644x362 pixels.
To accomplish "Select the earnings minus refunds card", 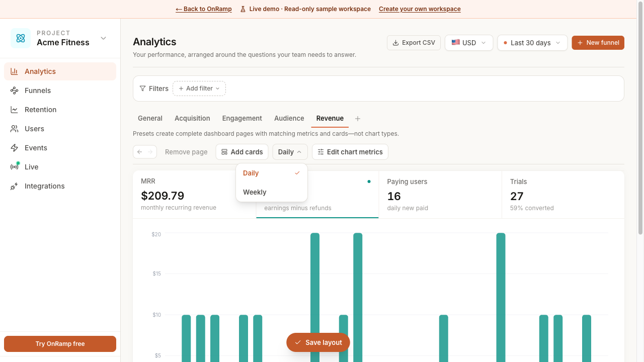I will pyautogui.click(x=317, y=195).
